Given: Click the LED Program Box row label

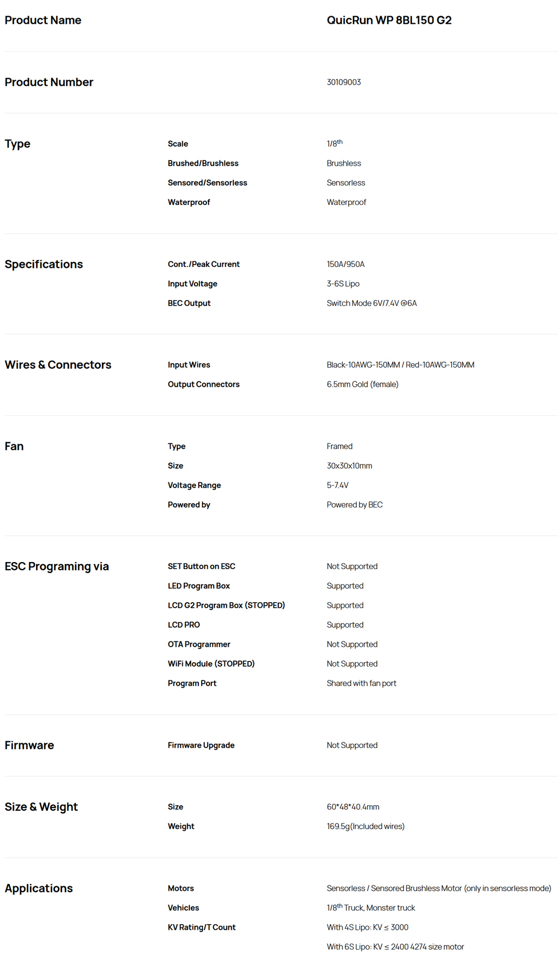Looking at the screenshot, I should [x=199, y=586].
